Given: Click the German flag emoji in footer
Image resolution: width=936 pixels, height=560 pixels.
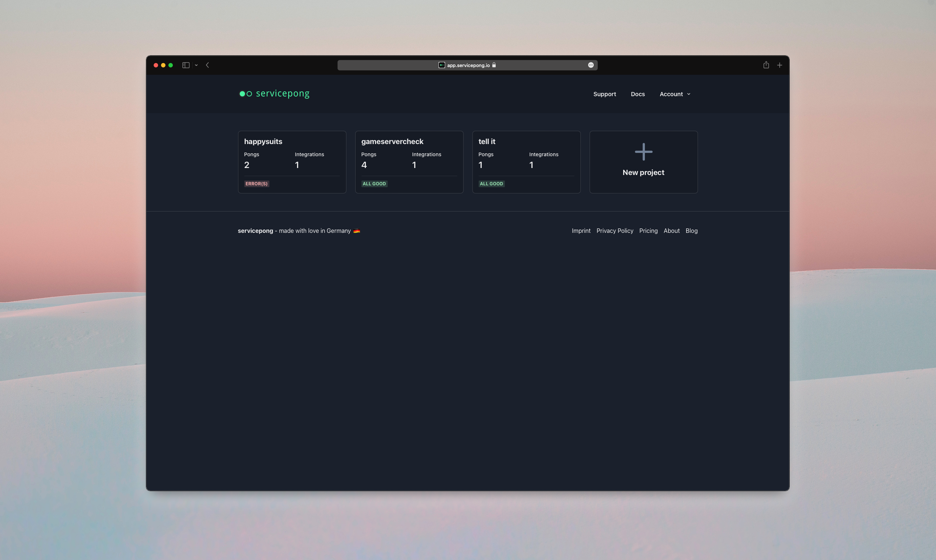Looking at the screenshot, I should point(356,231).
